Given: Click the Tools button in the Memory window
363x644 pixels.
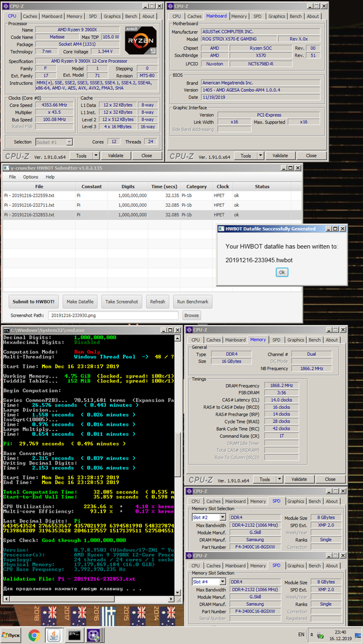Looking at the screenshot, I should click(x=264, y=479).
